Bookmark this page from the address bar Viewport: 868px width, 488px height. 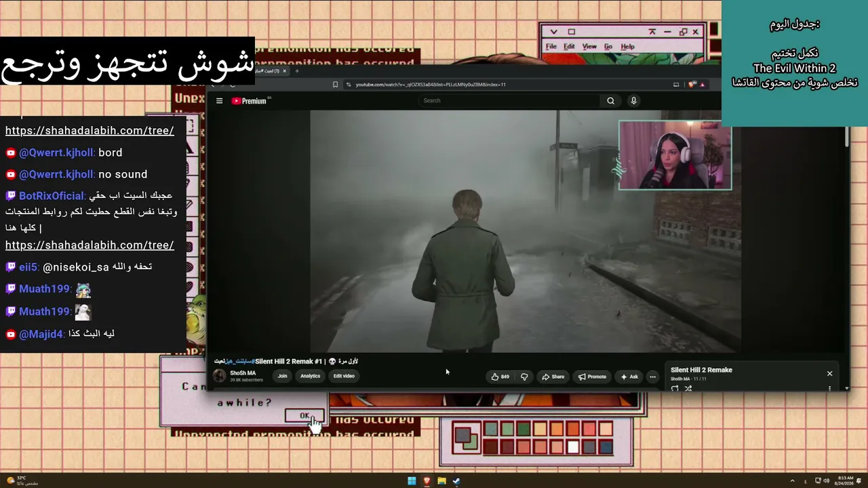click(x=335, y=85)
